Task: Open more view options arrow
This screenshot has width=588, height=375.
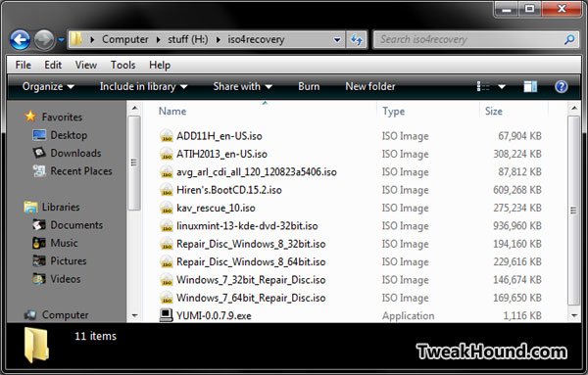Action: pyautogui.click(x=502, y=87)
